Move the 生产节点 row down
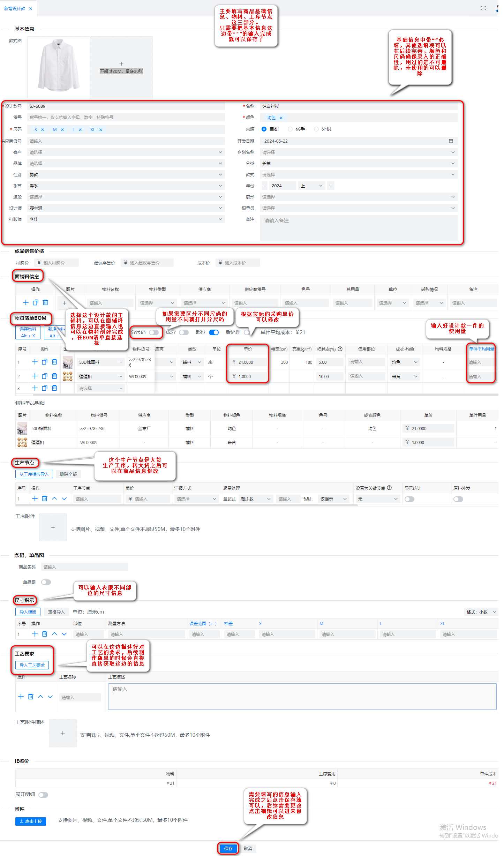Image resolution: width=504 pixels, height=856 pixels. click(x=64, y=498)
